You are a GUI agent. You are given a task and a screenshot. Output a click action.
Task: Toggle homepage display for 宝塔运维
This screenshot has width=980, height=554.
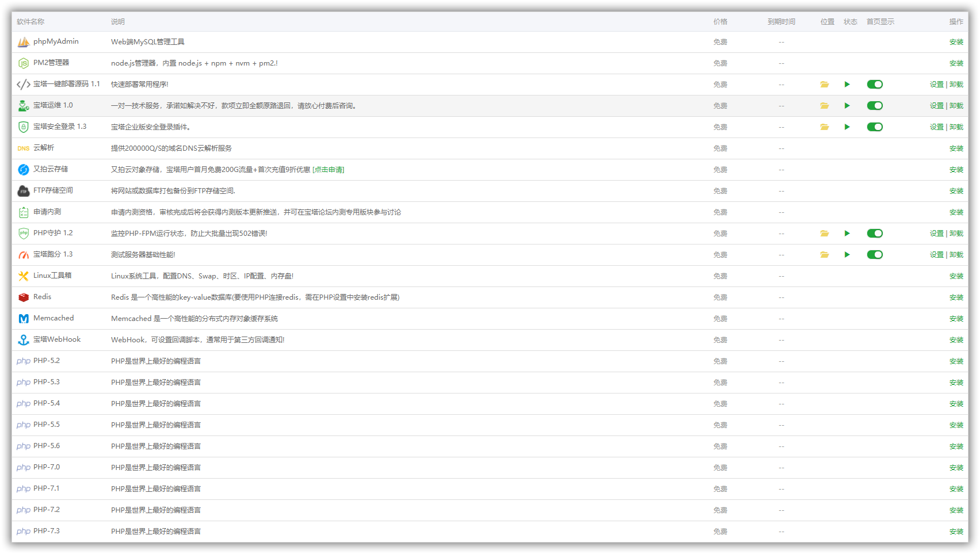click(875, 106)
